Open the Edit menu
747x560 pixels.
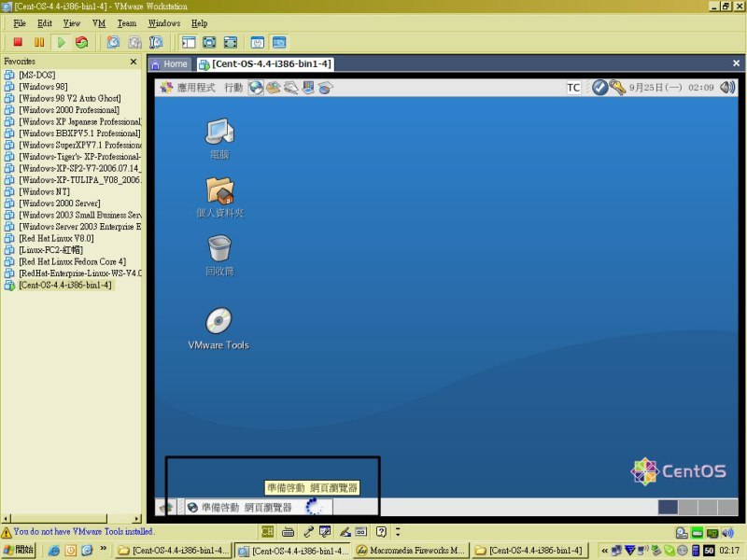click(x=45, y=23)
